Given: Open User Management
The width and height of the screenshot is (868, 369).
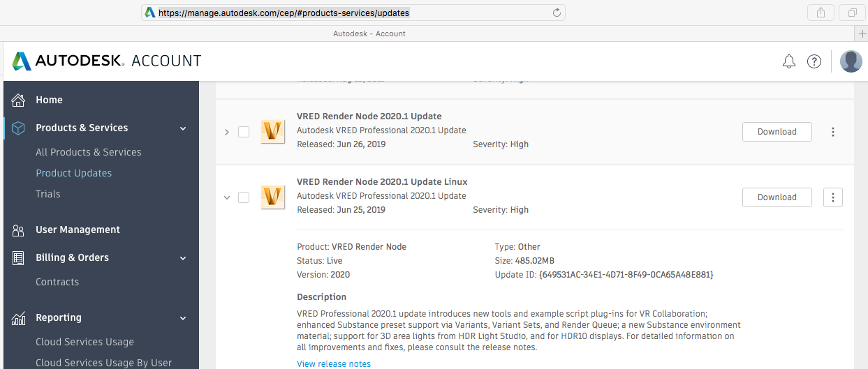Looking at the screenshot, I should 78,229.
